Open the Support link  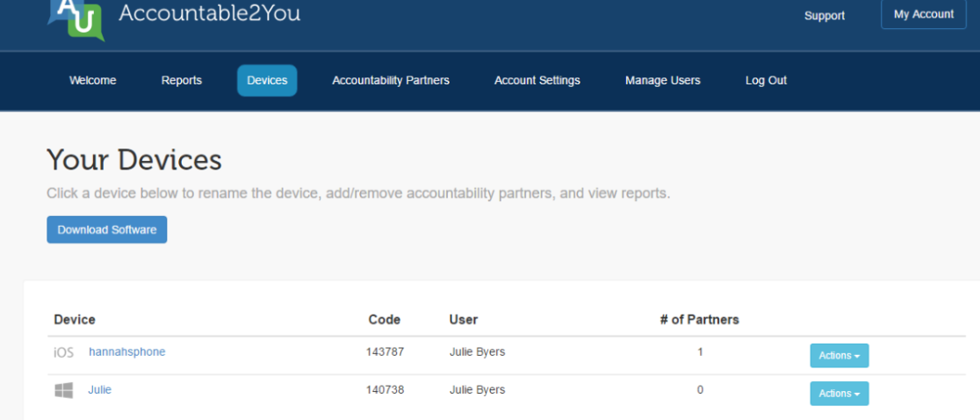(825, 16)
